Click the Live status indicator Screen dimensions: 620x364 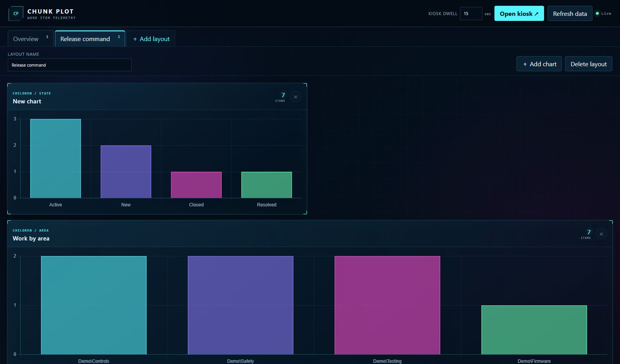603,14
